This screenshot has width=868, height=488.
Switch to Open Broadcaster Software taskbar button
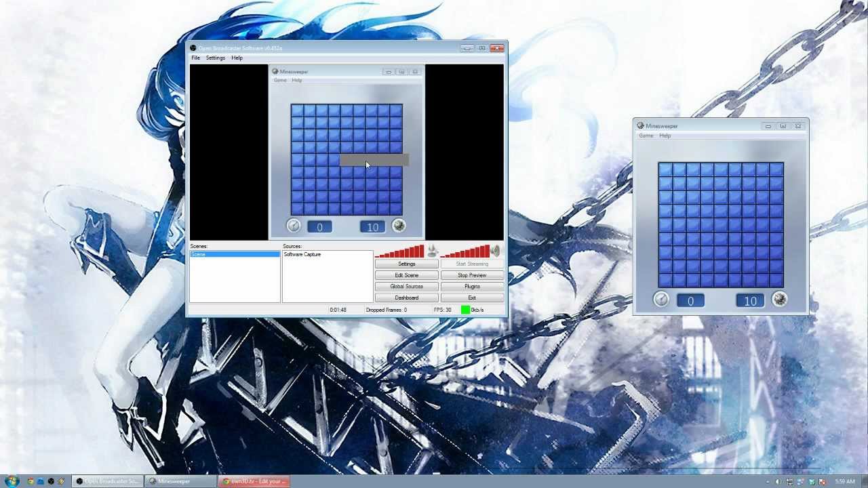(x=107, y=481)
